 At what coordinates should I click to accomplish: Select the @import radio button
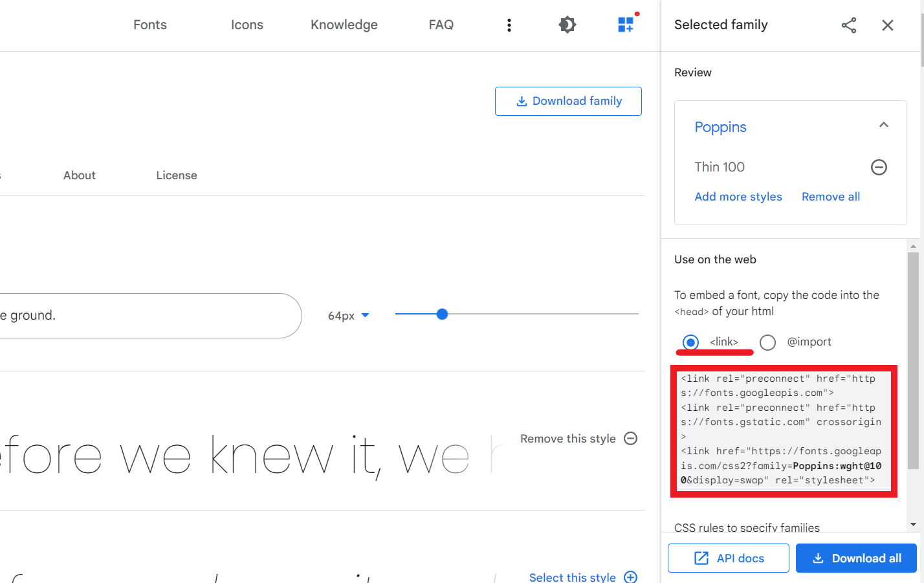(x=767, y=342)
